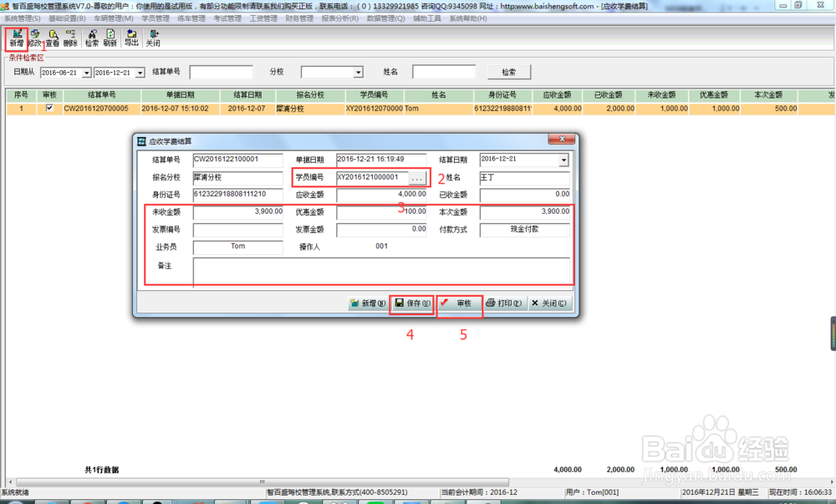Click the horizontal scrollbar at grid bottom
Screen dimensions: 836x504
click(262, 481)
